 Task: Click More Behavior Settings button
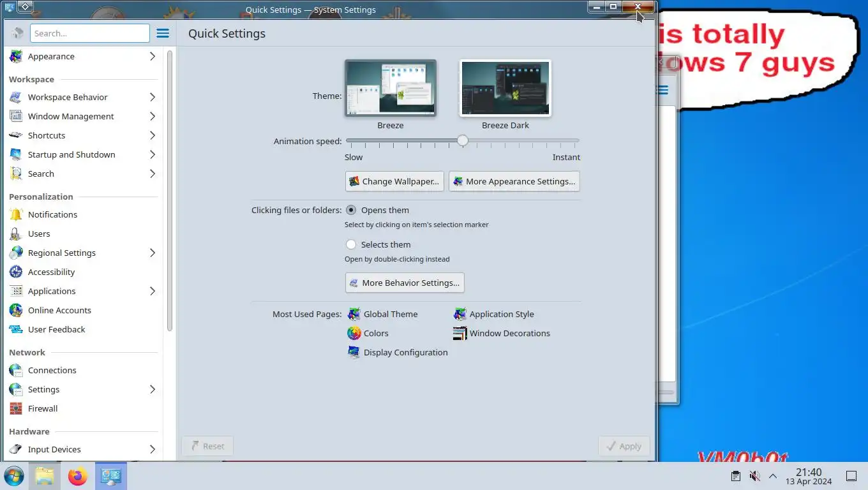point(405,283)
